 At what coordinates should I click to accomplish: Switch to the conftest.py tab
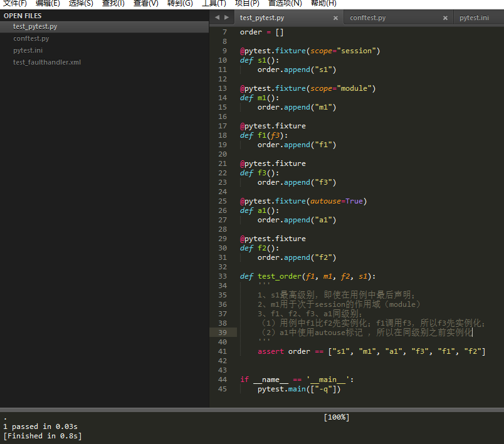367,18
